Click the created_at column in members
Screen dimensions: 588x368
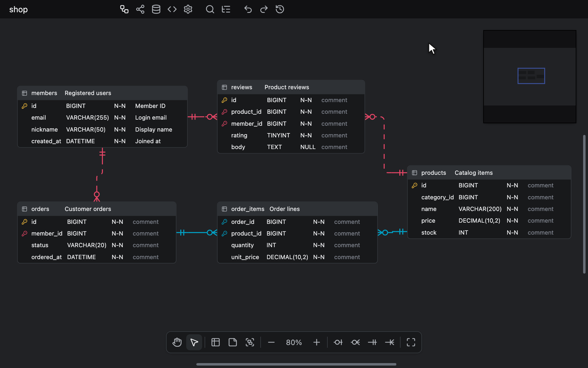point(46,141)
